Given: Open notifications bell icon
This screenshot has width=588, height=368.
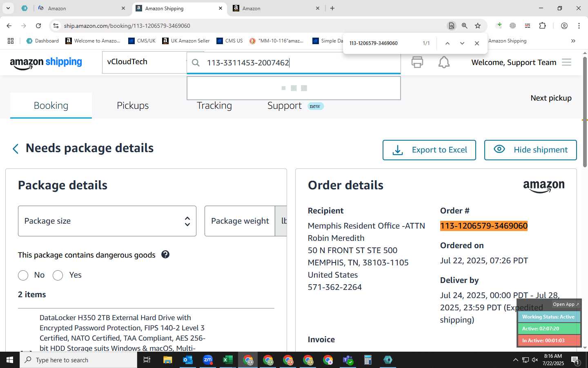Looking at the screenshot, I should tap(444, 62).
